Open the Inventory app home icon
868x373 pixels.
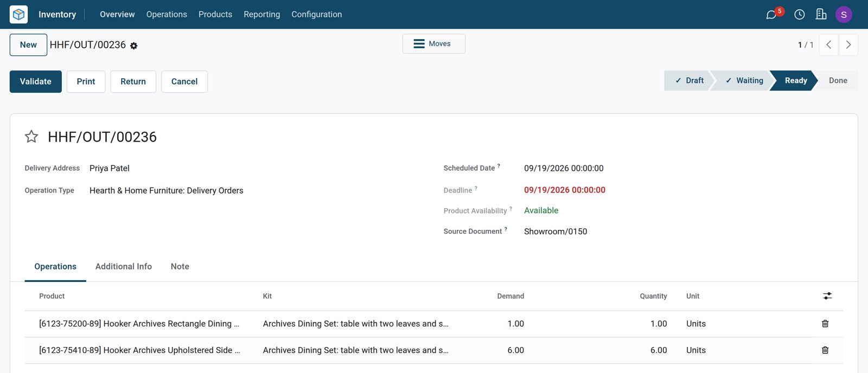click(x=18, y=14)
